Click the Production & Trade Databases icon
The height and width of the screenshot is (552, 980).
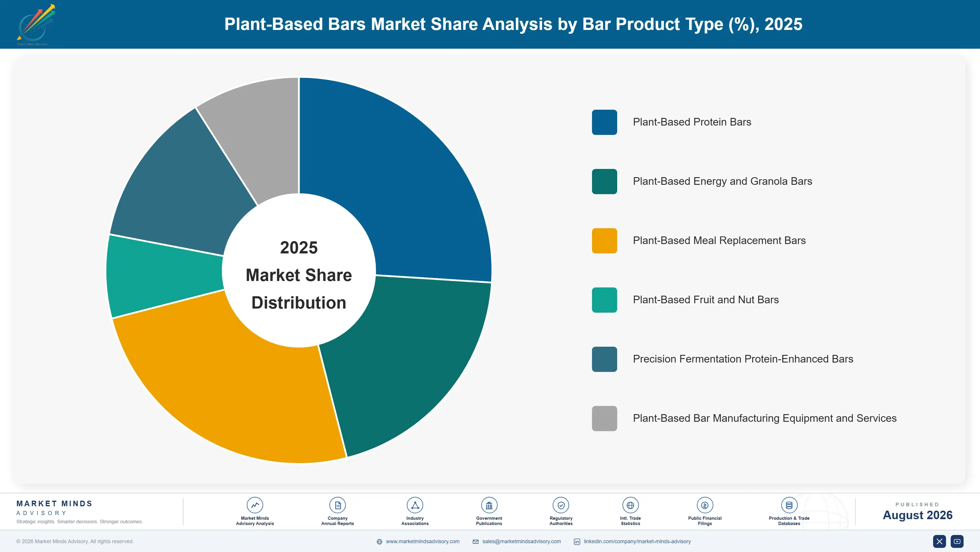(x=790, y=505)
